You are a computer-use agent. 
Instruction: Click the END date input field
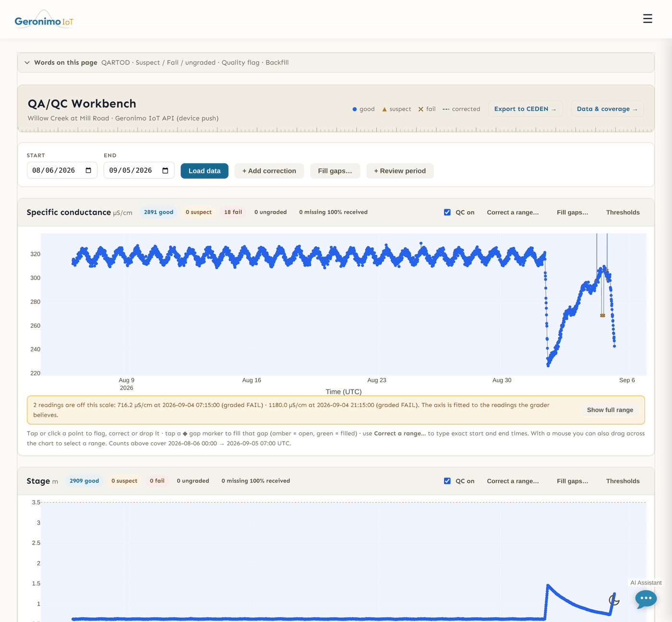139,170
